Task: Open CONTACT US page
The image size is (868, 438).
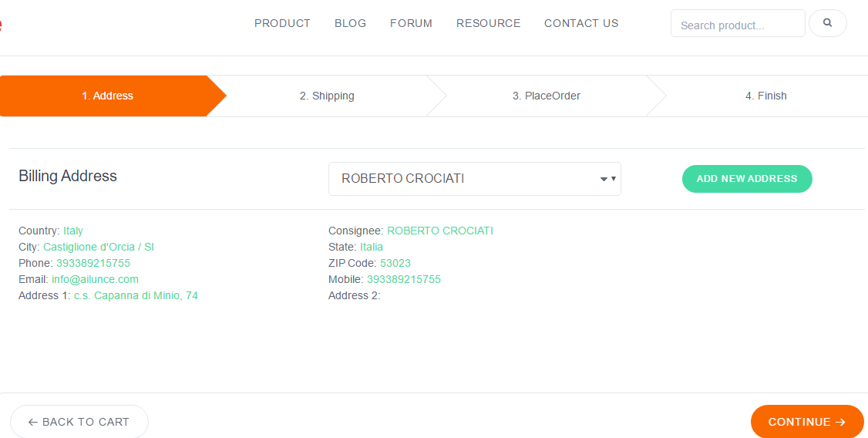Action: tap(581, 23)
